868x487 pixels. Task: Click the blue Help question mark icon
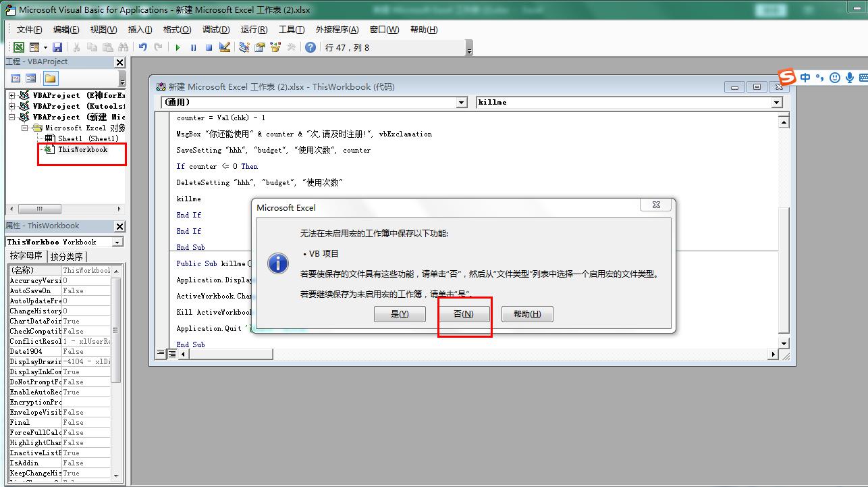310,47
